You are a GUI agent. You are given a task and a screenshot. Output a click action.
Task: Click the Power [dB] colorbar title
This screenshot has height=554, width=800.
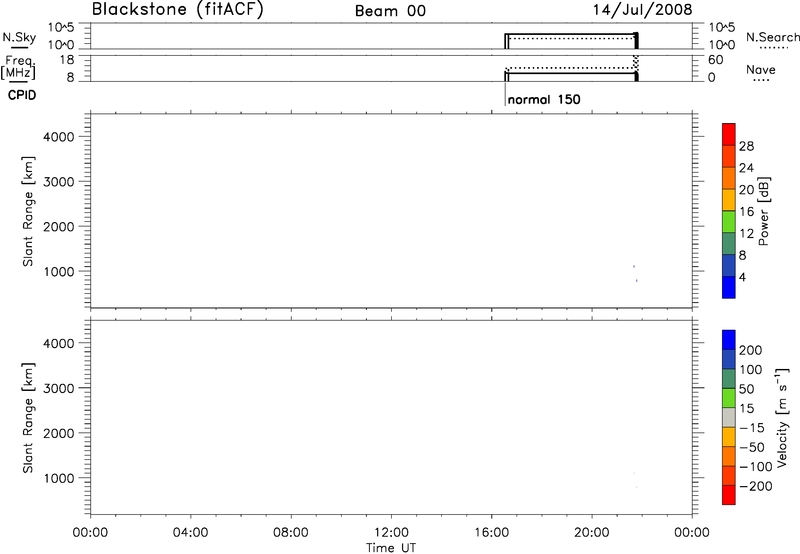764,211
